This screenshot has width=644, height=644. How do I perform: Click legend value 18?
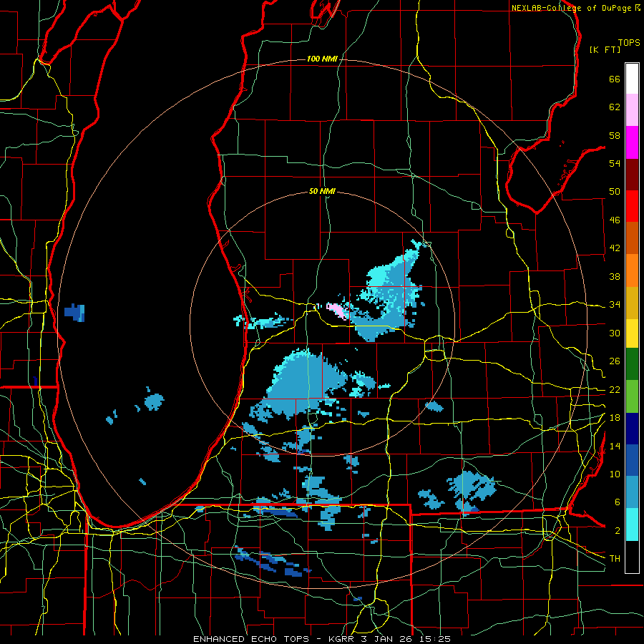(615, 418)
